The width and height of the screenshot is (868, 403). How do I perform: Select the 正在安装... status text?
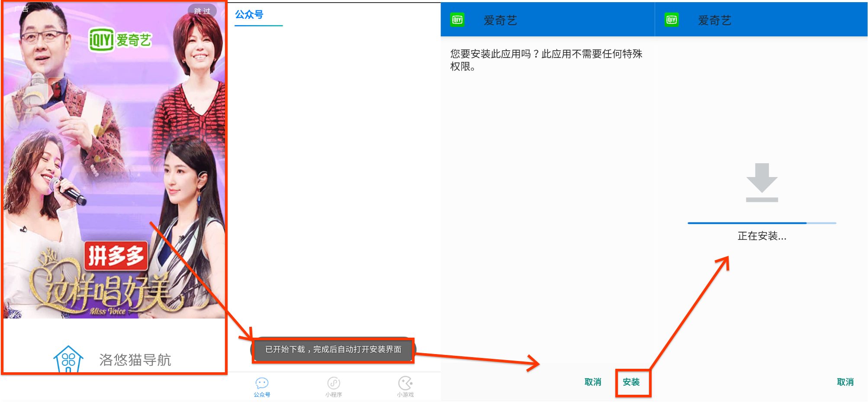[762, 236]
